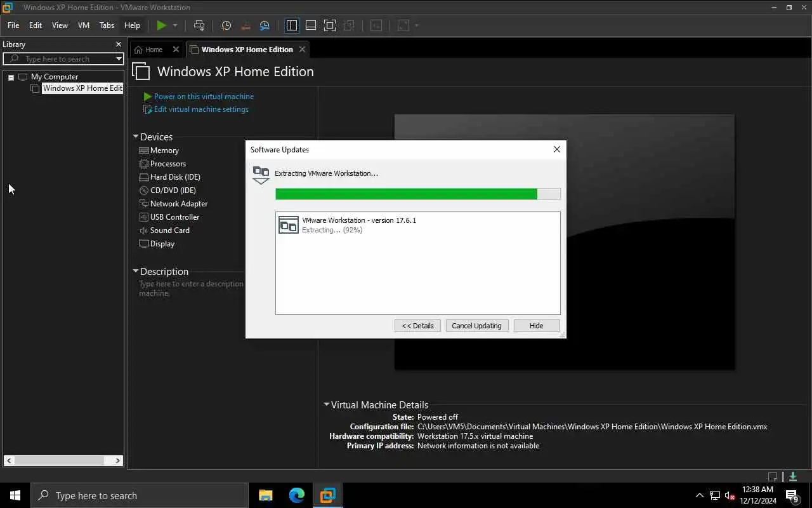The height and width of the screenshot is (508, 812).
Task: Close the Windows XP Home Edition tab
Action: coord(302,50)
